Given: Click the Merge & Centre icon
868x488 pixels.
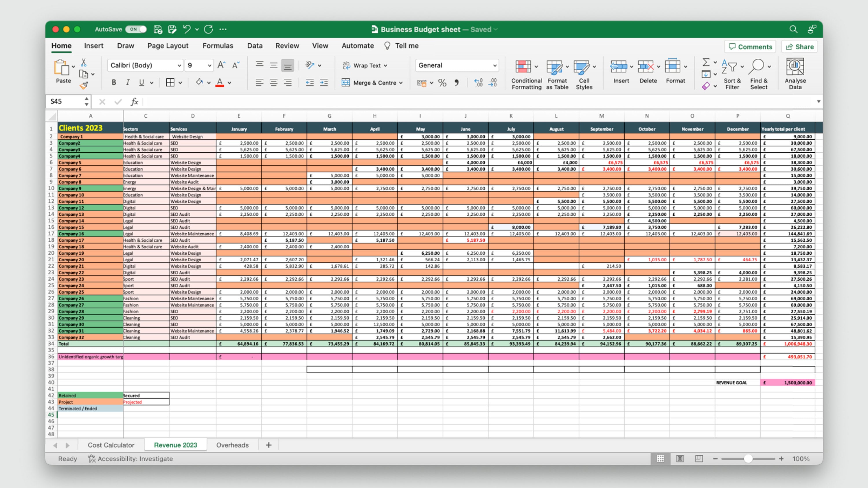Looking at the screenshot, I should (x=372, y=82).
